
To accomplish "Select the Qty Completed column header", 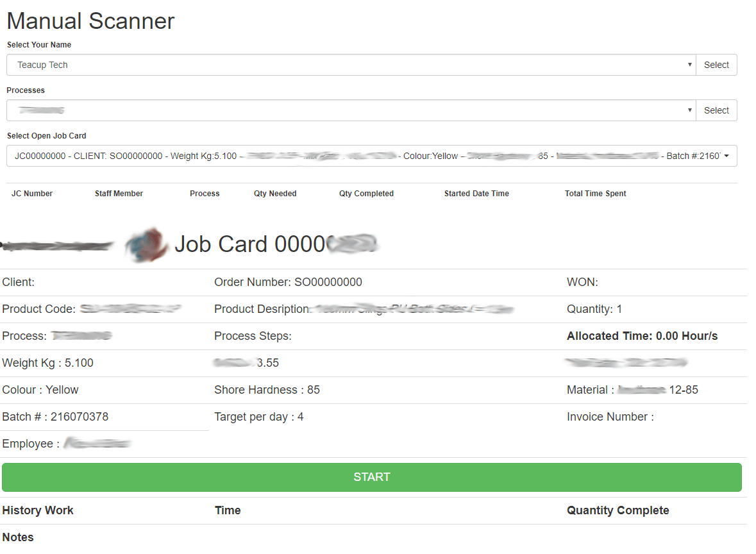I will coord(366,194).
